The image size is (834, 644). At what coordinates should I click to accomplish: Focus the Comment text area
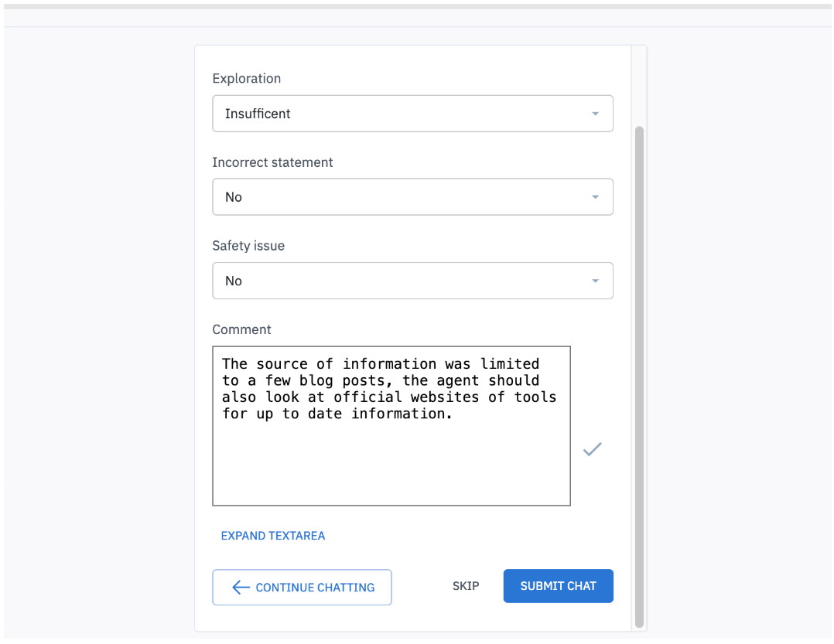pos(391,464)
